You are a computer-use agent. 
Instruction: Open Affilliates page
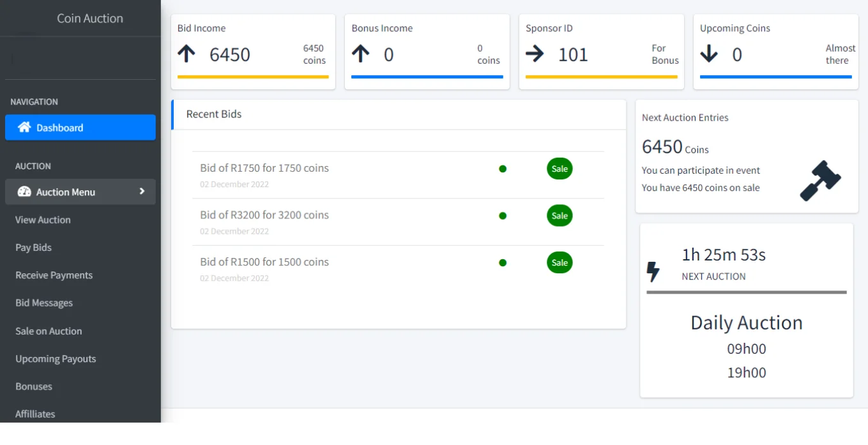[x=35, y=414]
